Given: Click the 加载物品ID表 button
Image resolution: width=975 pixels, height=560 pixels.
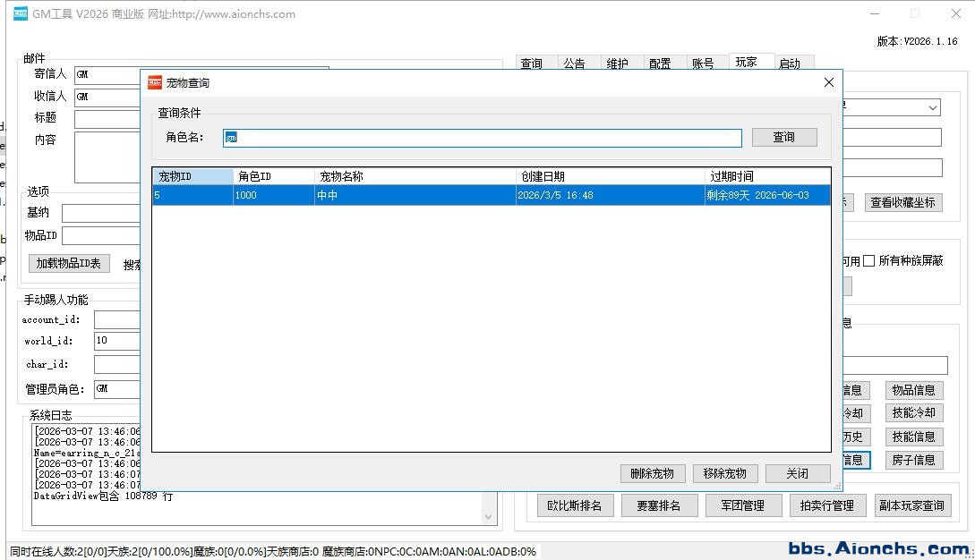Looking at the screenshot, I should 70,263.
